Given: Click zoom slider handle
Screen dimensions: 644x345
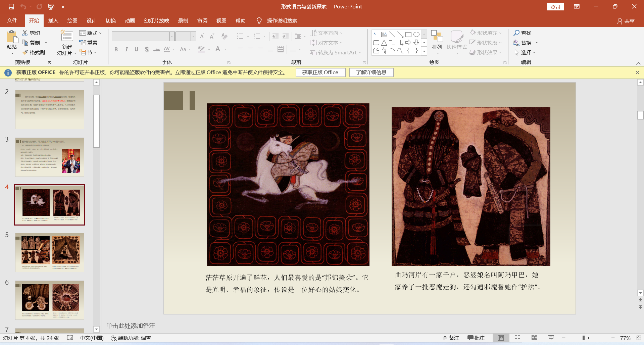Looking at the screenshot, I should pyautogui.click(x=584, y=338).
